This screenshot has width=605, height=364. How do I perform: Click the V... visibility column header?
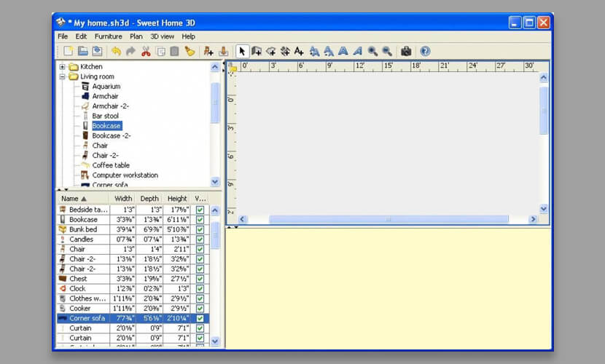200,199
